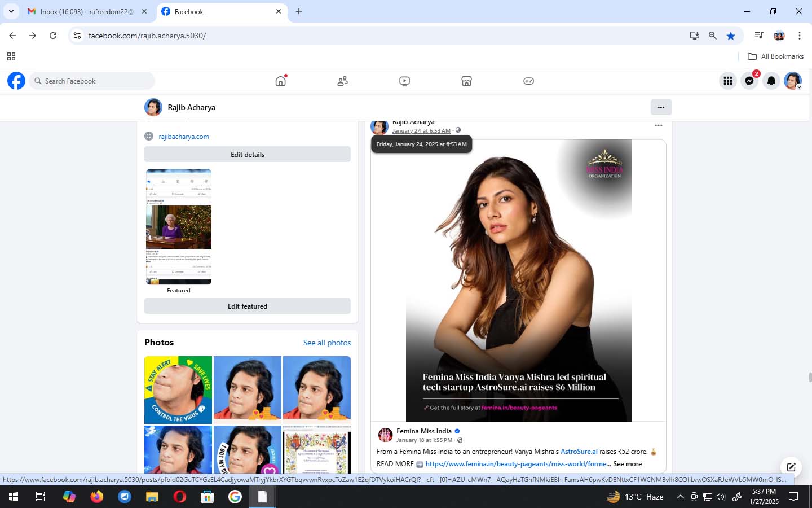Open Messenger chats icon
The width and height of the screenshot is (812, 508).
click(749, 81)
